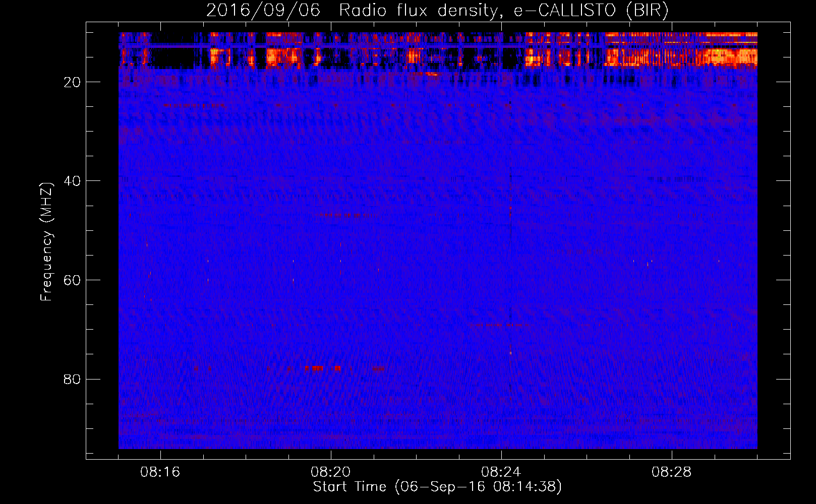The image size is (816, 504).
Task: Click the 08:20 time tick label
Action: [x=331, y=472]
